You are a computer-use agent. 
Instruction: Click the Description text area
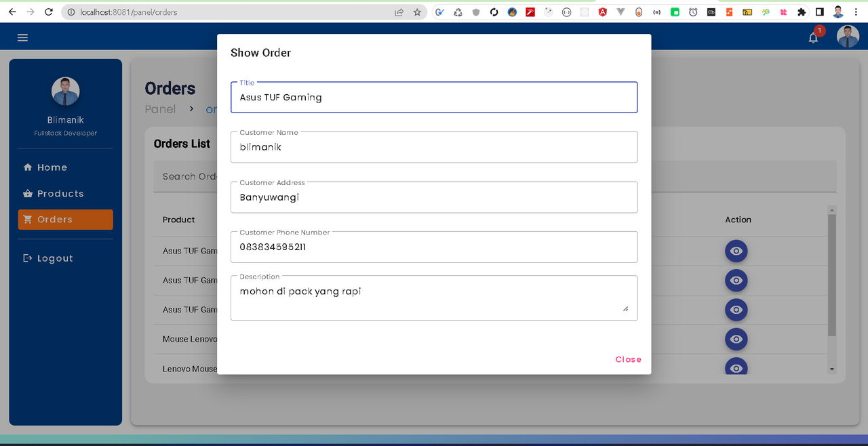click(x=434, y=298)
